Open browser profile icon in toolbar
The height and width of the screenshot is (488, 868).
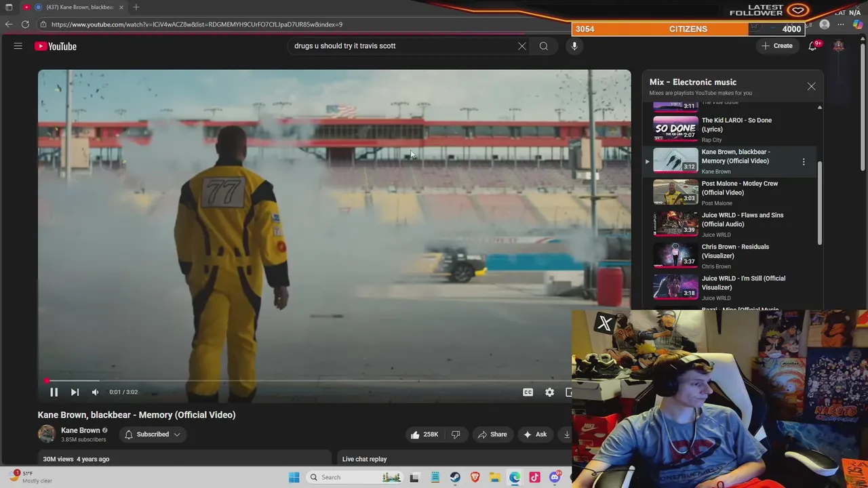pyautogui.click(x=825, y=24)
